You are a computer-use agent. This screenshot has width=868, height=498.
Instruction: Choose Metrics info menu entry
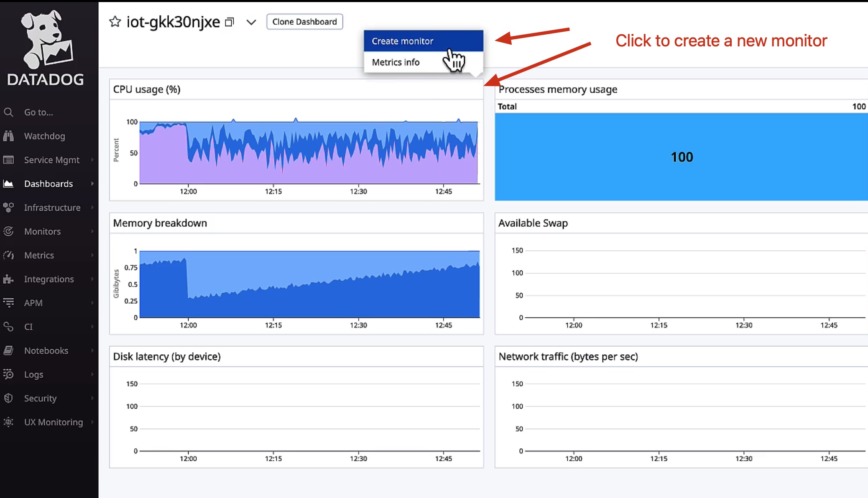click(396, 62)
